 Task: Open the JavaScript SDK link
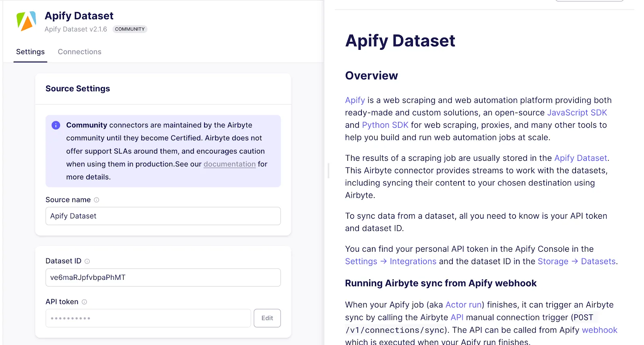[x=577, y=113]
